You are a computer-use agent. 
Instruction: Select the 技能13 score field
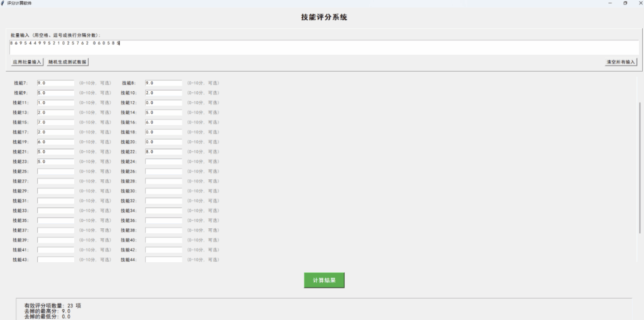pyautogui.click(x=55, y=113)
